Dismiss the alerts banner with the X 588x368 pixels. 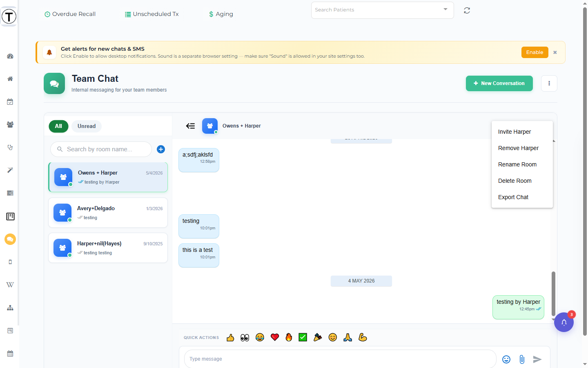555,52
